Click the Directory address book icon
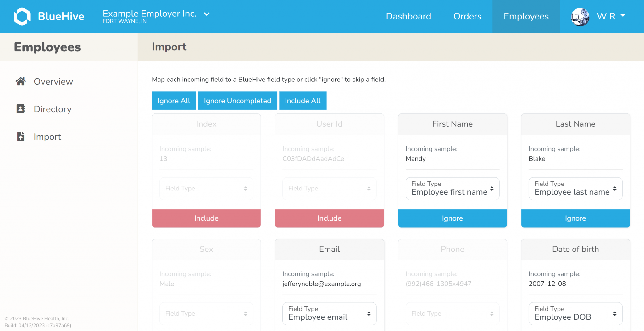This screenshot has height=331, width=644. point(21,109)
